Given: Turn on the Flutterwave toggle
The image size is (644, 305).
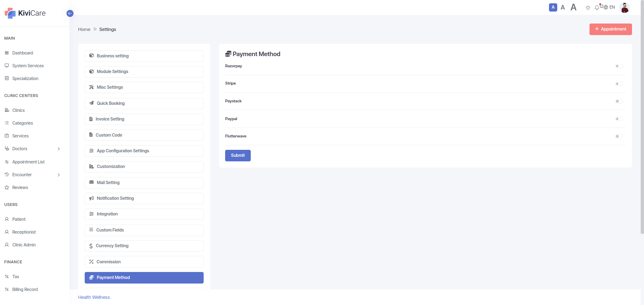Looking at the screenshot, I should (619, 136).
